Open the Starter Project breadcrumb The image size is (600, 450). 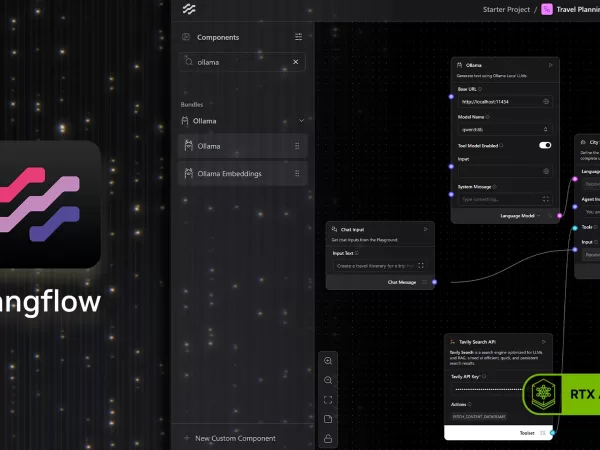507,9
